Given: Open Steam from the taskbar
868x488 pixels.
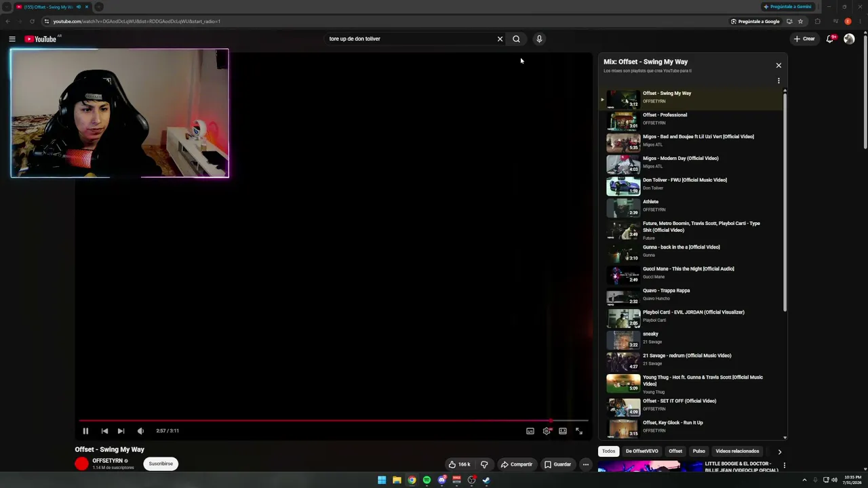Looking at the screenshot, I should click(486, 480).
